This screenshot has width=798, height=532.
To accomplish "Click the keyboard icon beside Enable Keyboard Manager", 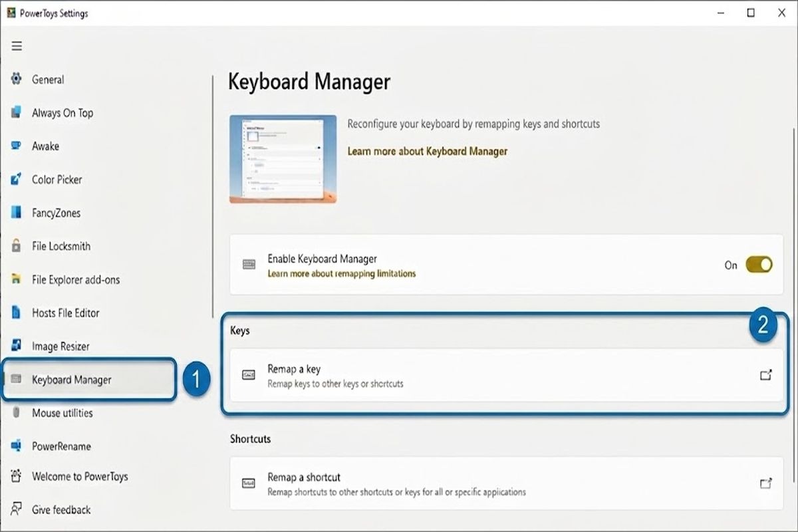I will click(x=249, y=265).
